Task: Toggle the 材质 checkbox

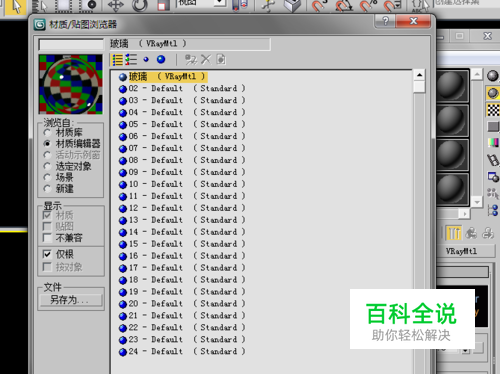Action: [47, 215]
